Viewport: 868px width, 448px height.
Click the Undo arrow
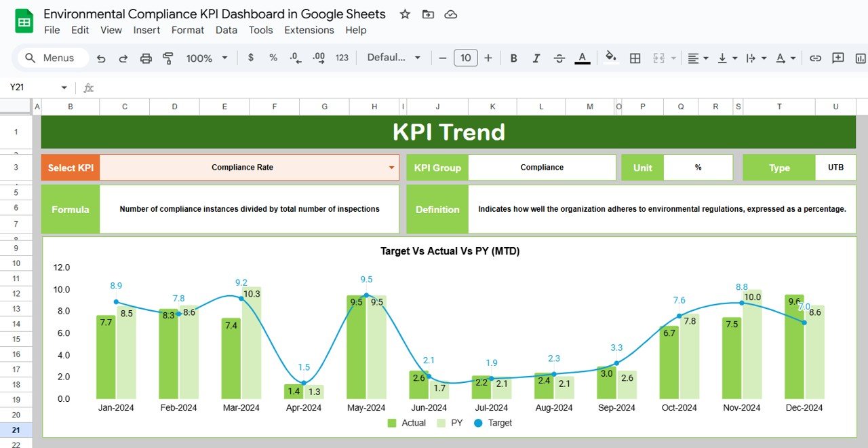(x=101, y=58)
